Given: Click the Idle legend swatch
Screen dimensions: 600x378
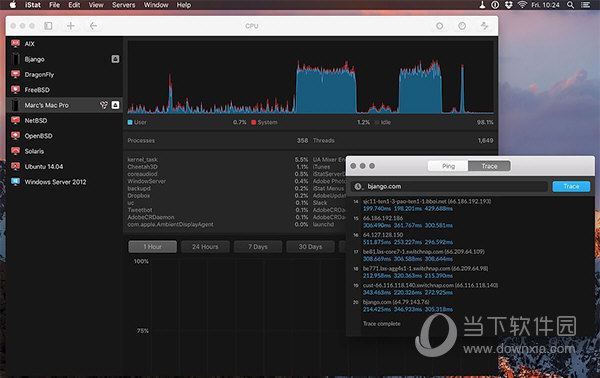Looking at the screenshot, I should tap(377, 122).
